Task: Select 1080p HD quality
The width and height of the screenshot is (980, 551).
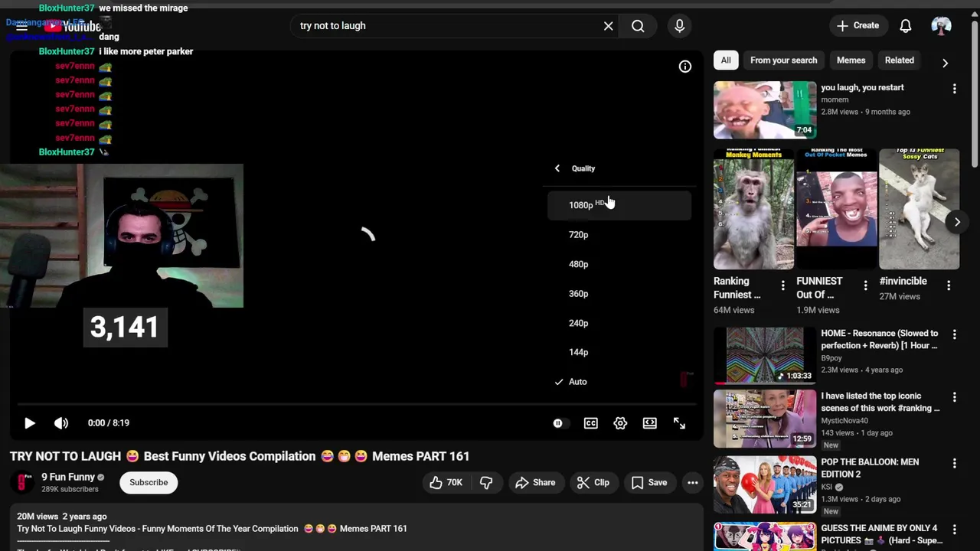Action: pos(619,205)
